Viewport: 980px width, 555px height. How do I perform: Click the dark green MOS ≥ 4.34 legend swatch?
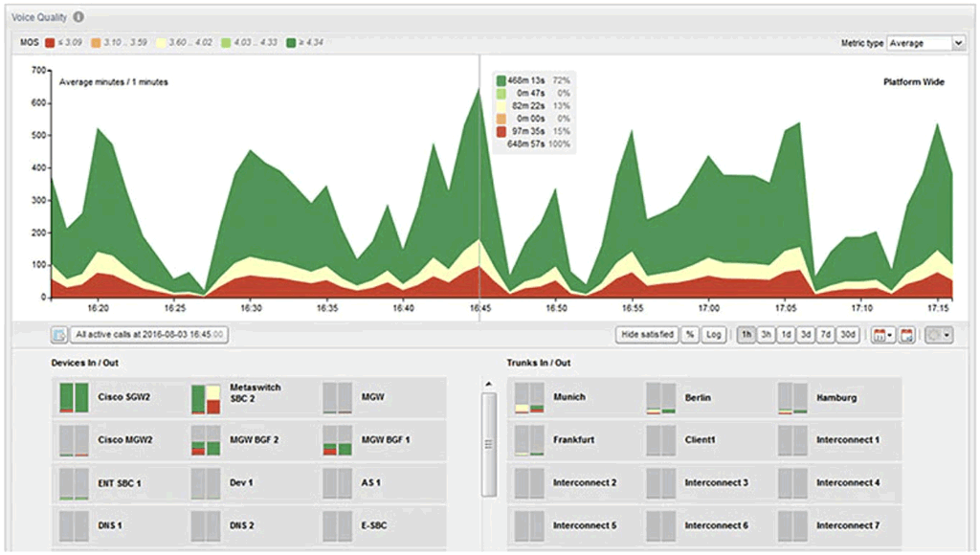tap(291, 43)
